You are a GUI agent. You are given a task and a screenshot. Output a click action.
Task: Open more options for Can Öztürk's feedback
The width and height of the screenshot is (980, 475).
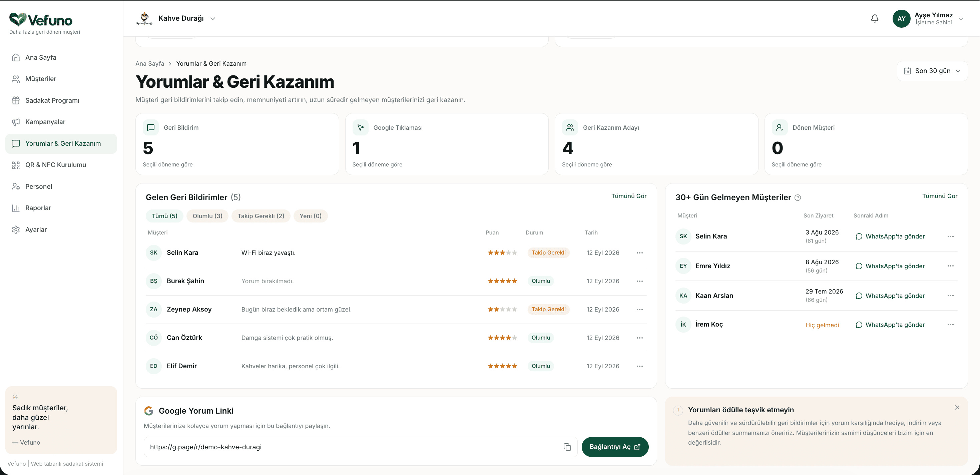(639, 338)
